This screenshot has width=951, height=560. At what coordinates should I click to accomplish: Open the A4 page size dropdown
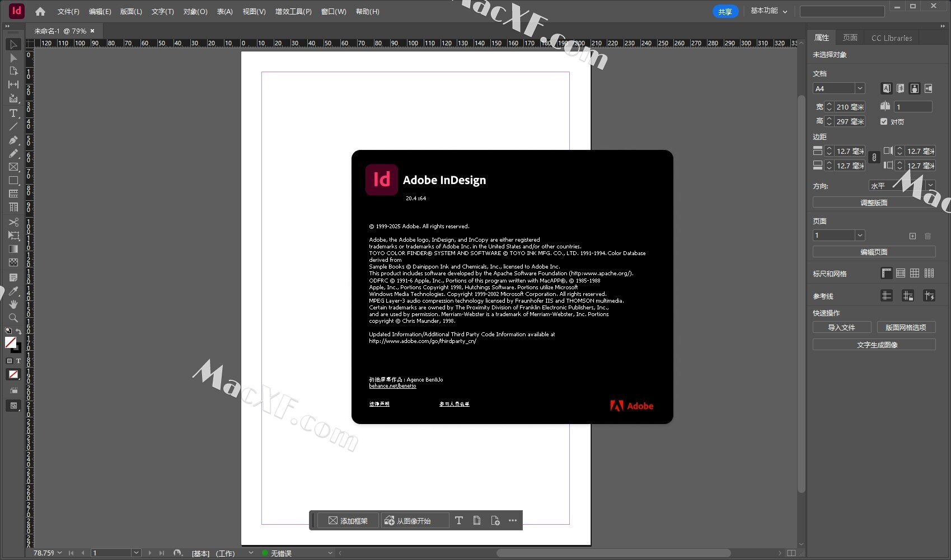pos(860,88)
